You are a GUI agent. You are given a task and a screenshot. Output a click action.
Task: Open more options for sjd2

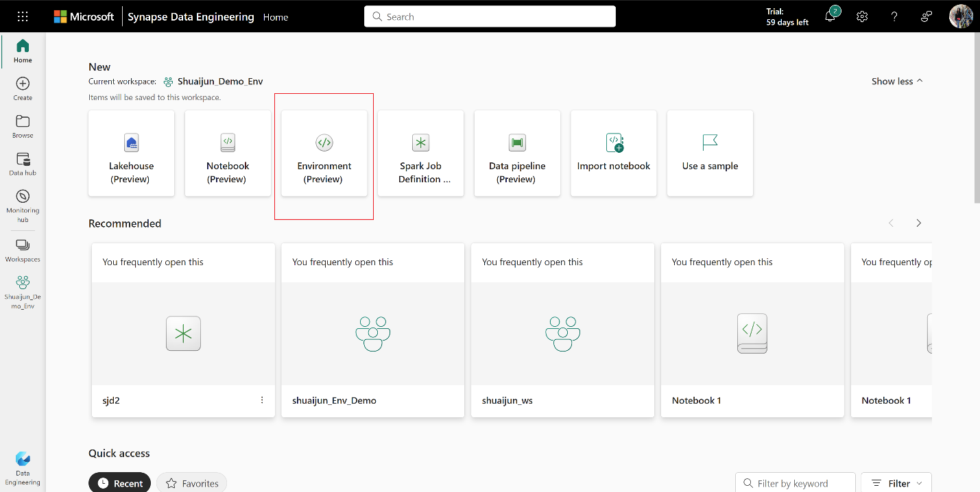tap(262, 400)
